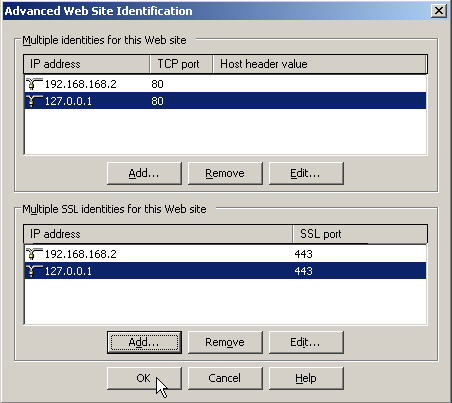Viewport: 452px width, 403px height.
Task: Select the 192.168.168.2 SSL port 443 row
Action: (225, 254)
